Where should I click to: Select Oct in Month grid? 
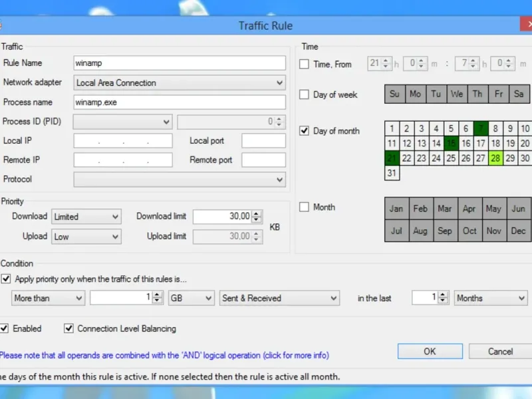click(470, 231)
